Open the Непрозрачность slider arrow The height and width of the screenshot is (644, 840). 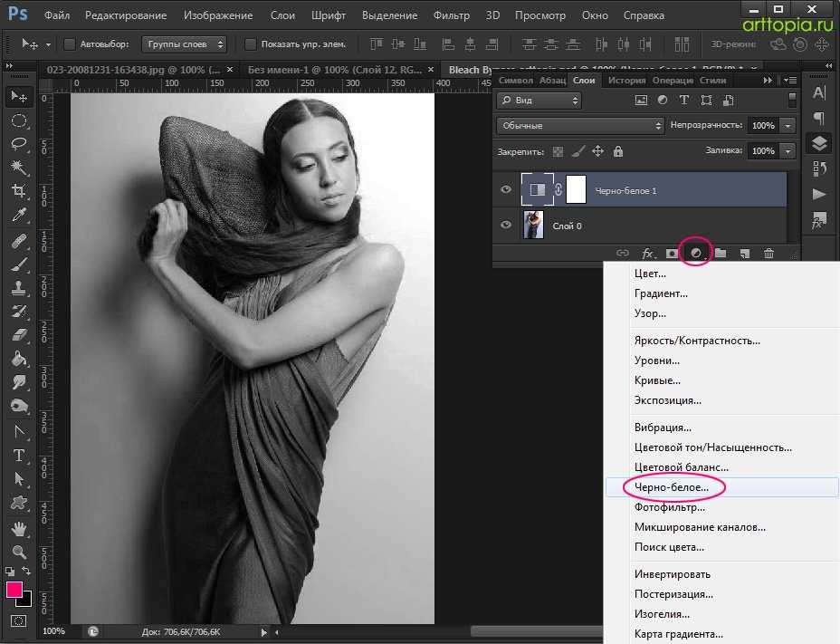point(787,126)
